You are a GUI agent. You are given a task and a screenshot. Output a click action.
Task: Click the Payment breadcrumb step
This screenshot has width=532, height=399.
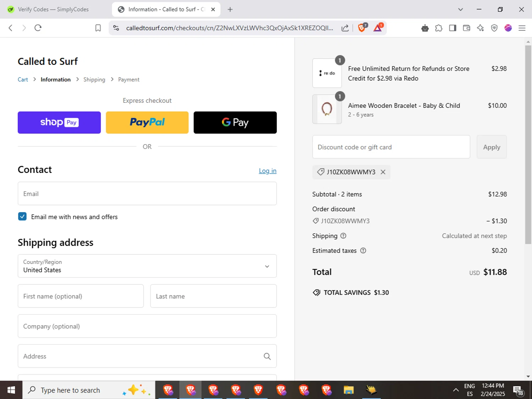(x=129, y=79)
